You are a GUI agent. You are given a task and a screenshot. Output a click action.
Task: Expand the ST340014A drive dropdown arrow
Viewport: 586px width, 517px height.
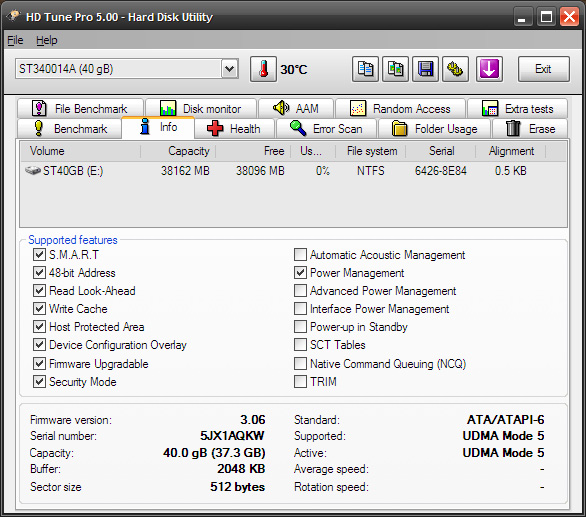point(229,69)
